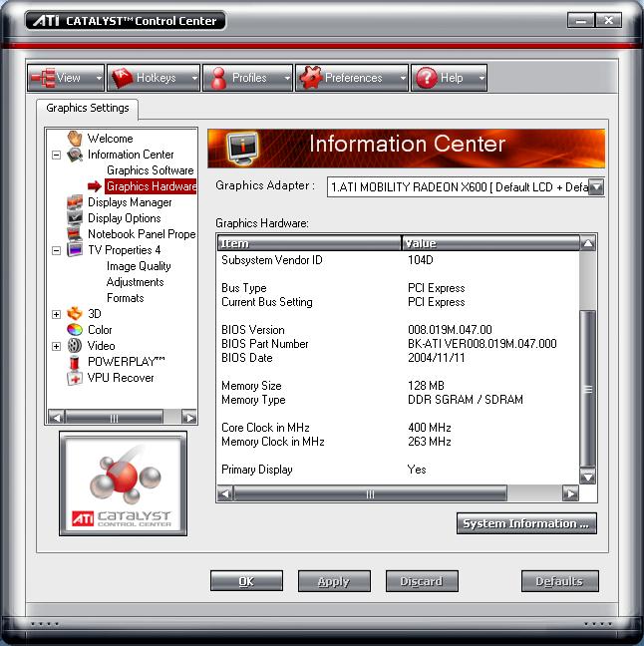Click hardware list horizontal scrollbar thumb
644x646 pixels.
(370, 493)
